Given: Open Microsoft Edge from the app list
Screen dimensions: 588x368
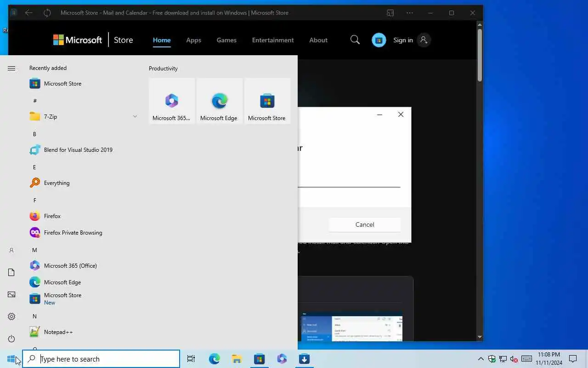Looking at the screenshot, I should (x=83, y=282).
